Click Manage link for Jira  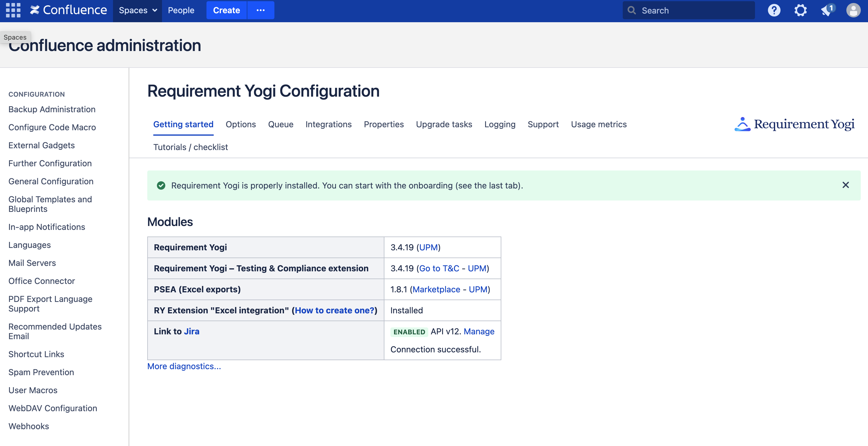479,332
